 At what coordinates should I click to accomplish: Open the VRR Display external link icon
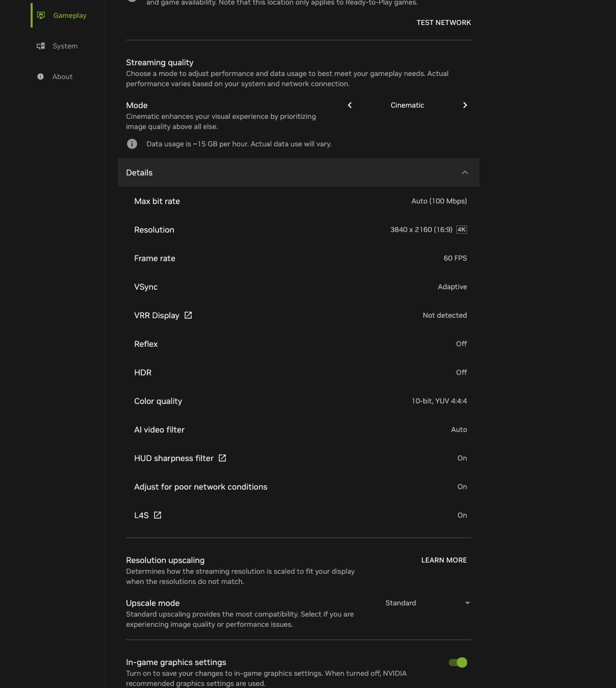click(x=188, y=315)
